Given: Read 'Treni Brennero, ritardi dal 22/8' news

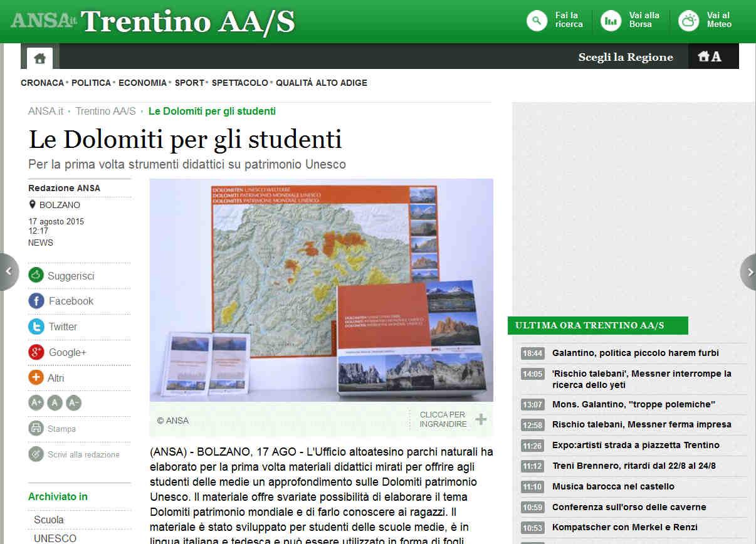Looking at the screenshot, I should pos(634,466).
